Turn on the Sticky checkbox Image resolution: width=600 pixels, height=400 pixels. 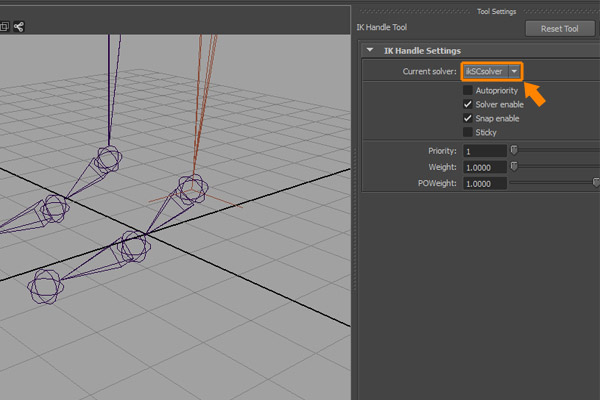pyautogui.click(x=467, y=132)
